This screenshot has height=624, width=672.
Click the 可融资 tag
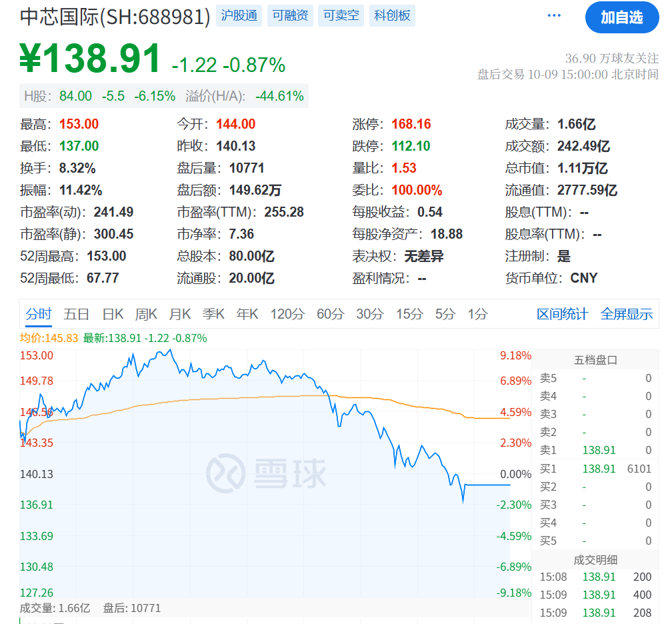pyautogui.click(x=290, y=15)
